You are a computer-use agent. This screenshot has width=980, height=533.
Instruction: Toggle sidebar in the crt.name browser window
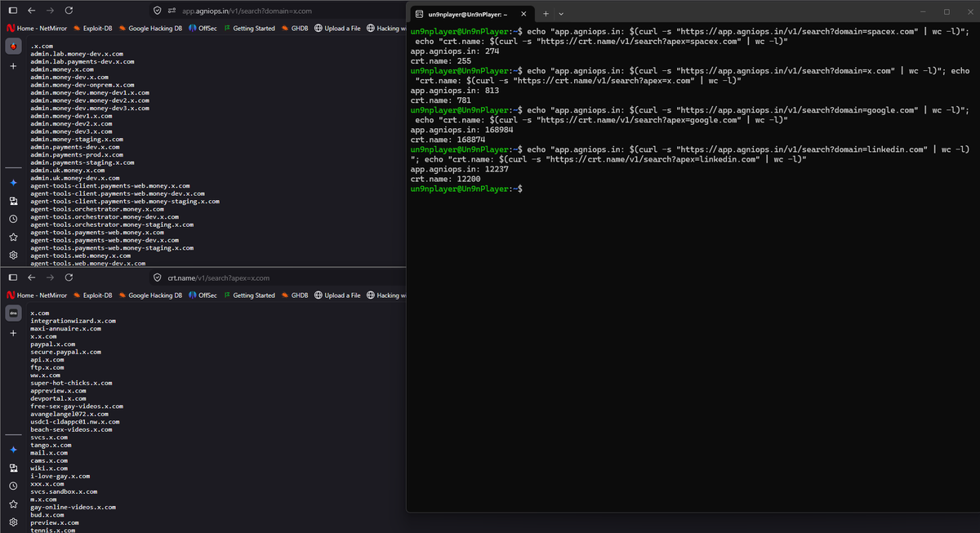tap(13, 278)
